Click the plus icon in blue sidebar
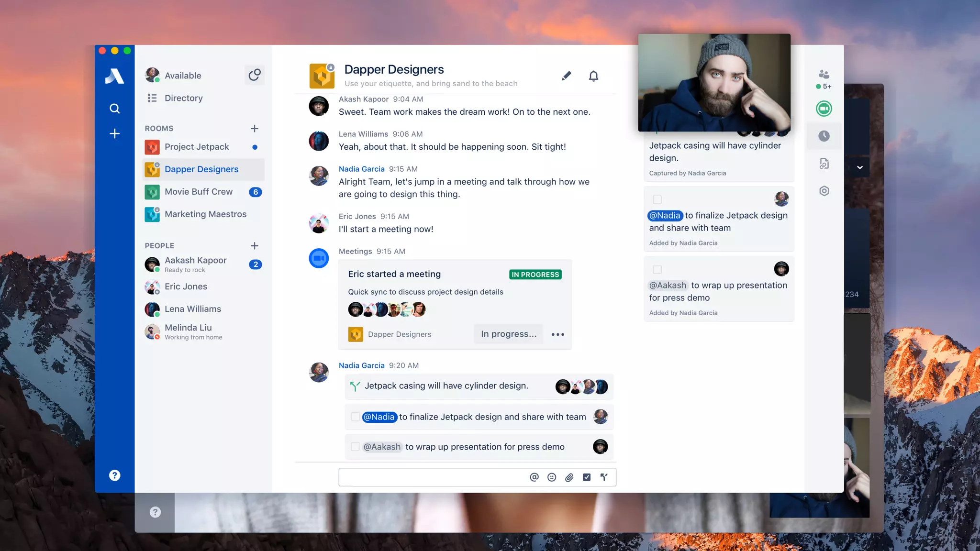The width and height of the screenshot is (980, 551). pos(114,133)
